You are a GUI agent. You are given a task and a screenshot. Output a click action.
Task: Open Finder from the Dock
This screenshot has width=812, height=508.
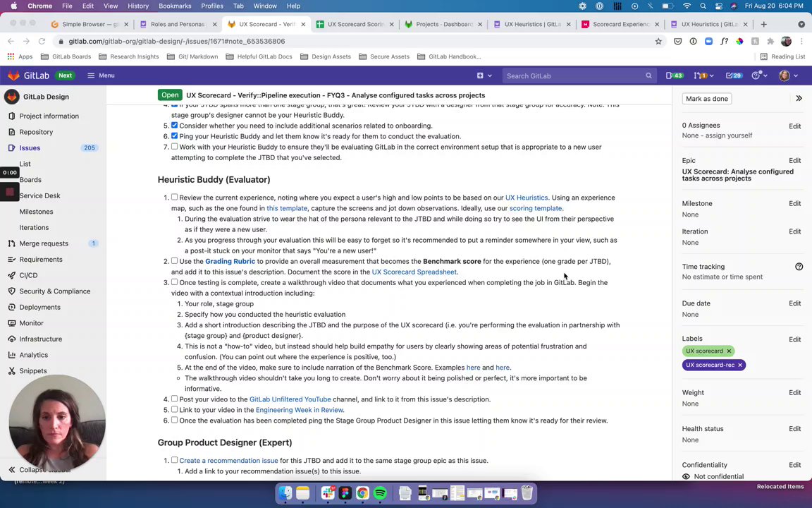(x=285, y=493)
